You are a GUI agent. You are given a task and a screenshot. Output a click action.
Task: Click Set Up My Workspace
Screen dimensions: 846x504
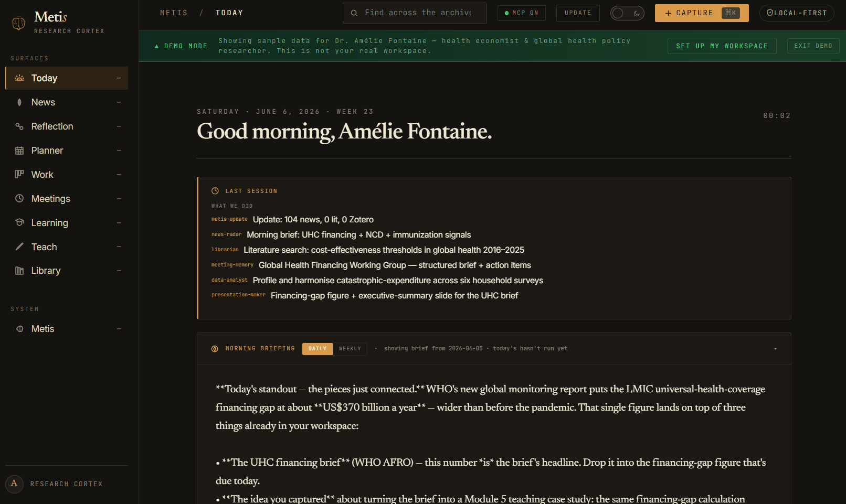(722, 46)
